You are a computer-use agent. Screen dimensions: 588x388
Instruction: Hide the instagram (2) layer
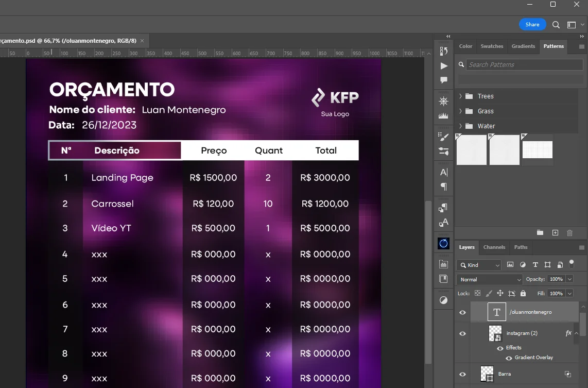[x=463, y=333]
